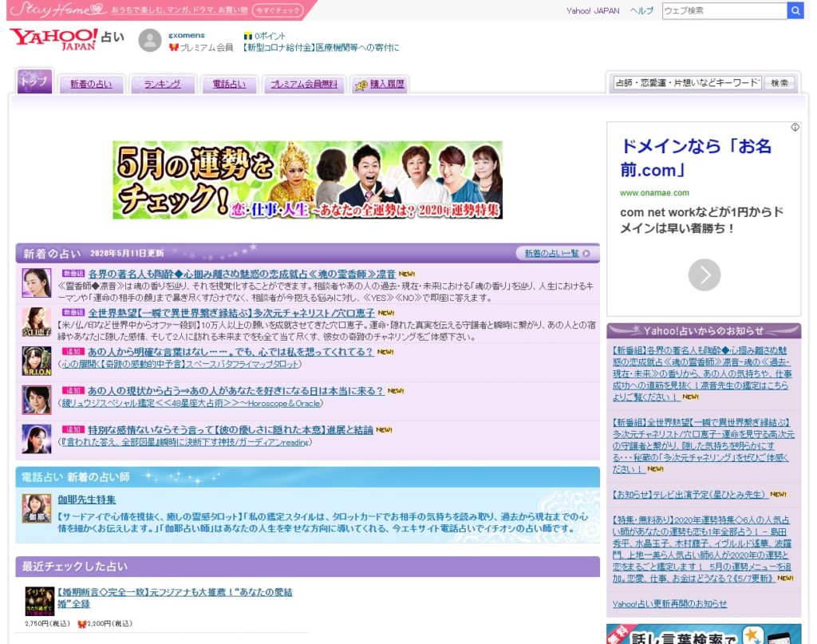Click the StayHome banner logo

tap(57, 10)
